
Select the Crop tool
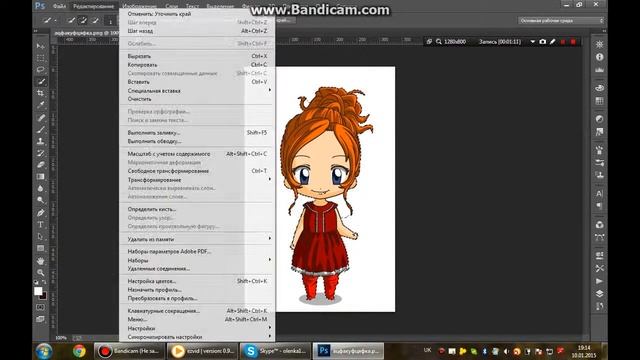tap(40, 93)
